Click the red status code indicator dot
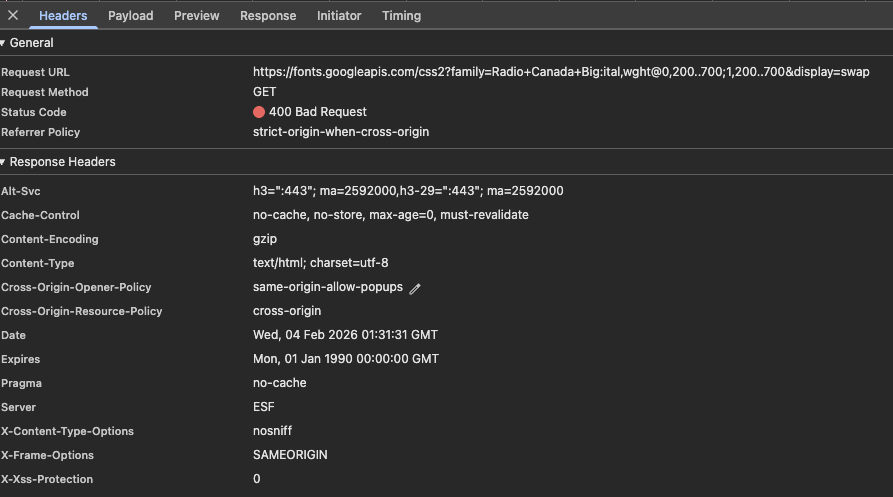The height and width of the screenshot is (497, 893). [259, 112]
